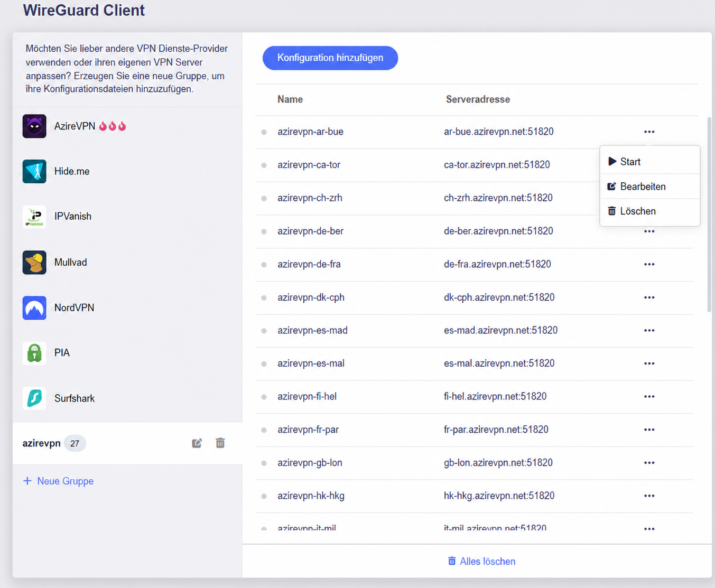The height and width of the screenshot is (588, 715).
Task: Click the Name column header
Action: (x=290, y=99)
